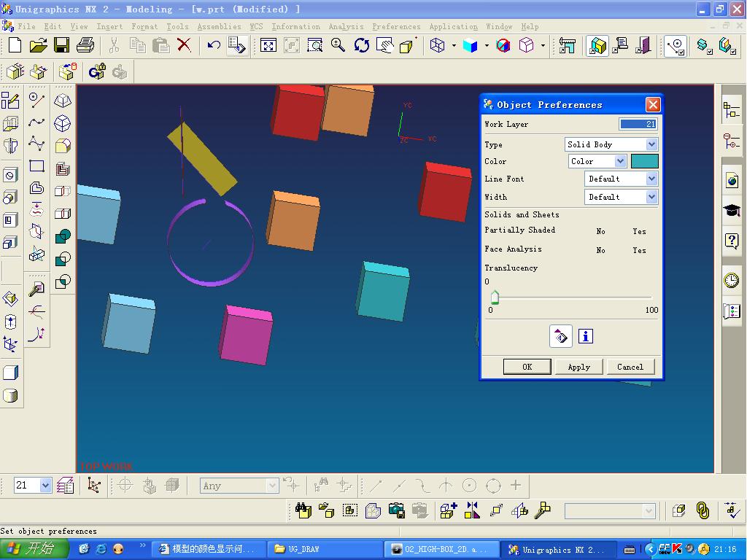Screen dimensions: 747x560
Task: Click the Subtract boolean icon
Action: pyautogui.click(x=63, y=259)
